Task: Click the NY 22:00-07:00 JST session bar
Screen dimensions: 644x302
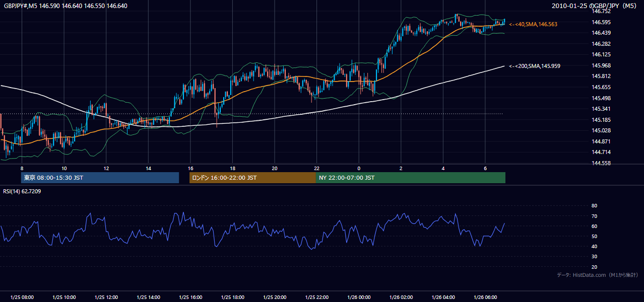Action: click(x=411, y=178)
